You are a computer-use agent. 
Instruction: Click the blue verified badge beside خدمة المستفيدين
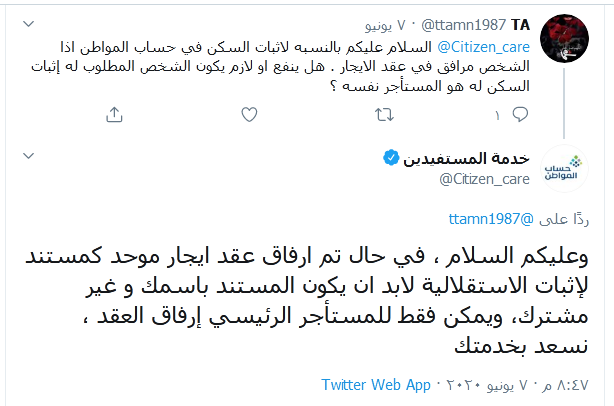(x=392, y=158)
